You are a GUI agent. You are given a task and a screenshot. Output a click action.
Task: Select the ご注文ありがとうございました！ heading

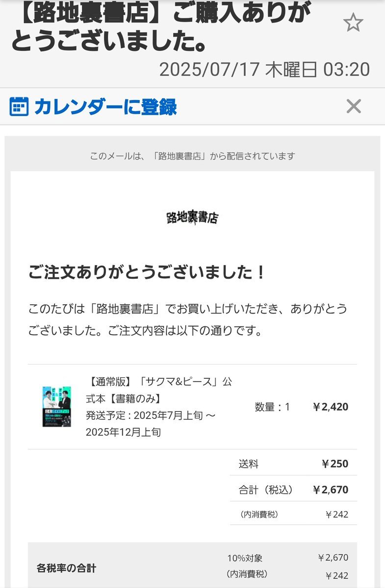click(147, 272)
